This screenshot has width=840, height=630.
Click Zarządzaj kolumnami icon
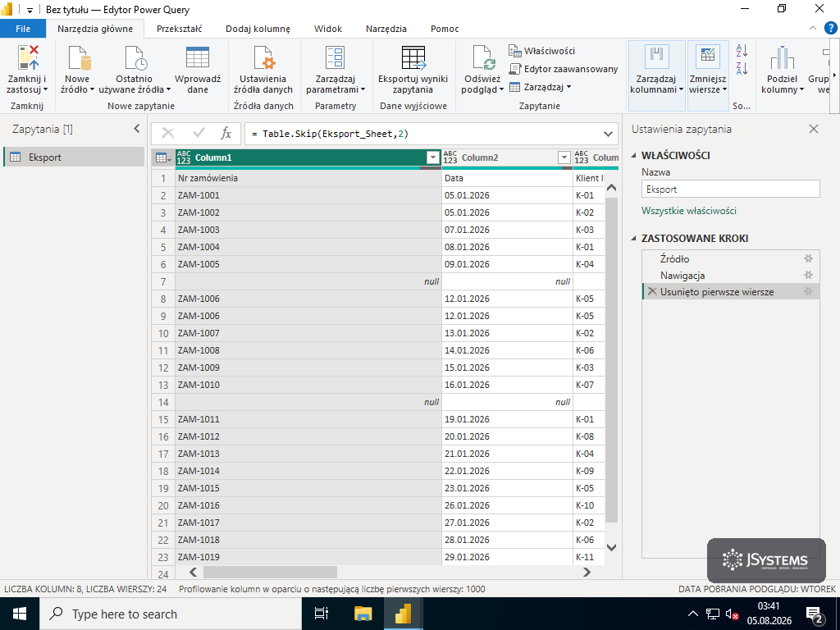[657, 57]
